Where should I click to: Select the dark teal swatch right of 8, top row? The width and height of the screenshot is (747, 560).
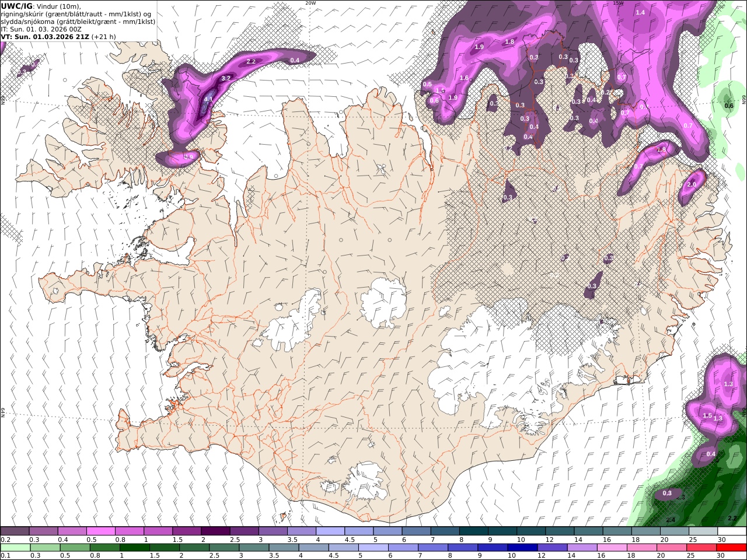point(473,531)
